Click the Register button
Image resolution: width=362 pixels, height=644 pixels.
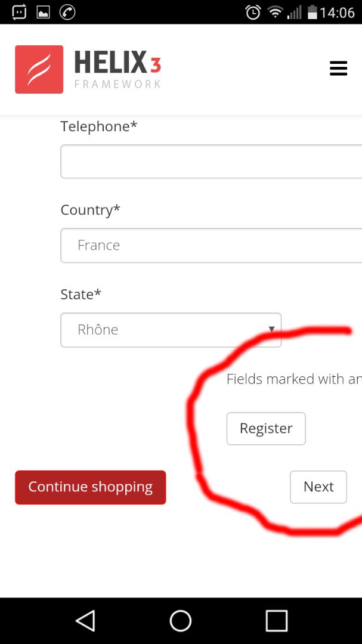pyautogui.click(x=266, y=429)
